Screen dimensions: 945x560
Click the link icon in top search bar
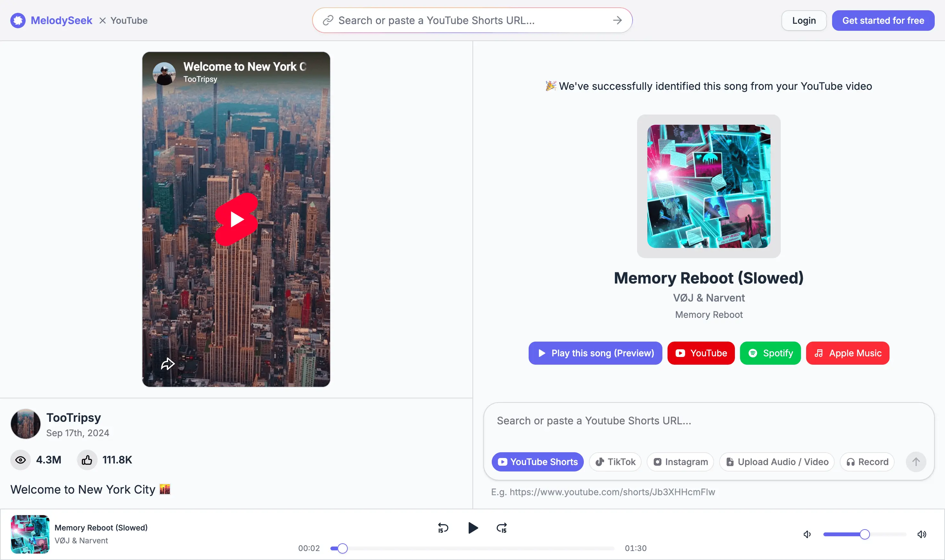pyautogui.click(x=328, y=21)
